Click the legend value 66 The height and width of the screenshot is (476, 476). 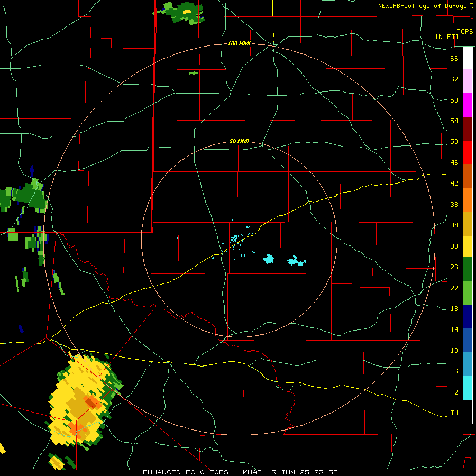(454, 58)
